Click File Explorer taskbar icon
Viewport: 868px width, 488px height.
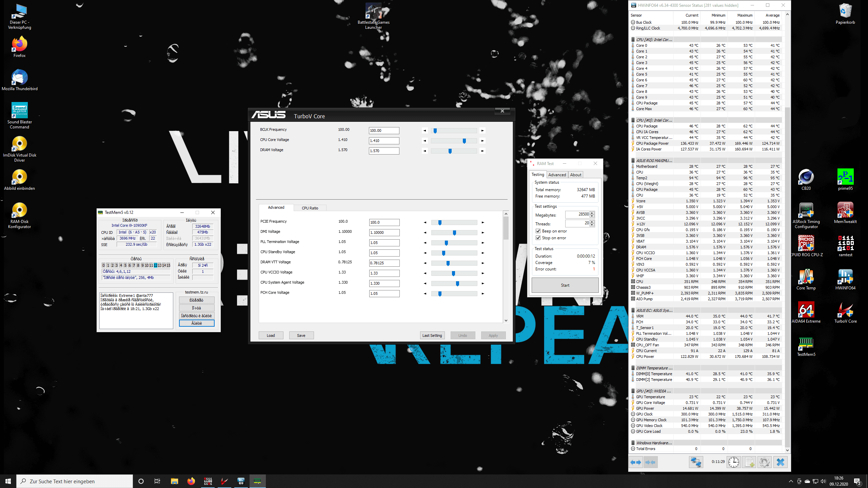point(174,481)
